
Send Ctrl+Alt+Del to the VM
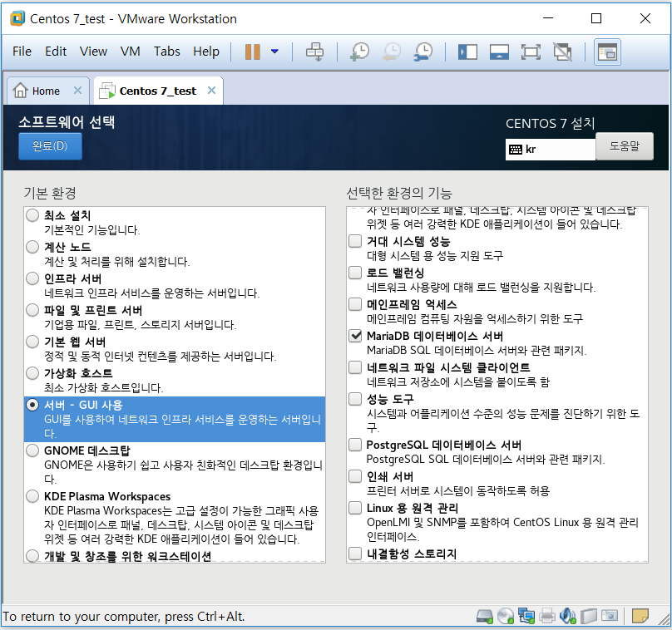tap(315, 52)
